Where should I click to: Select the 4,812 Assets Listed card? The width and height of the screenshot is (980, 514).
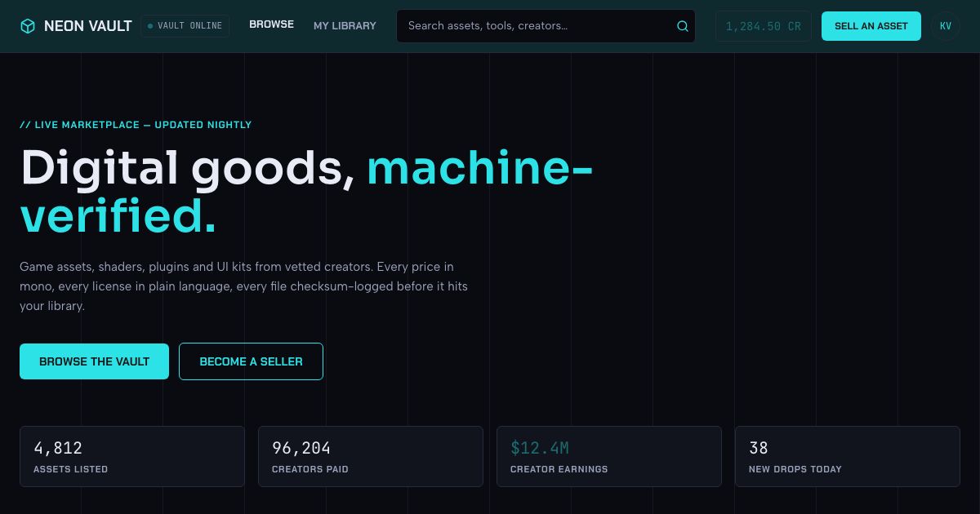(132, 456)
